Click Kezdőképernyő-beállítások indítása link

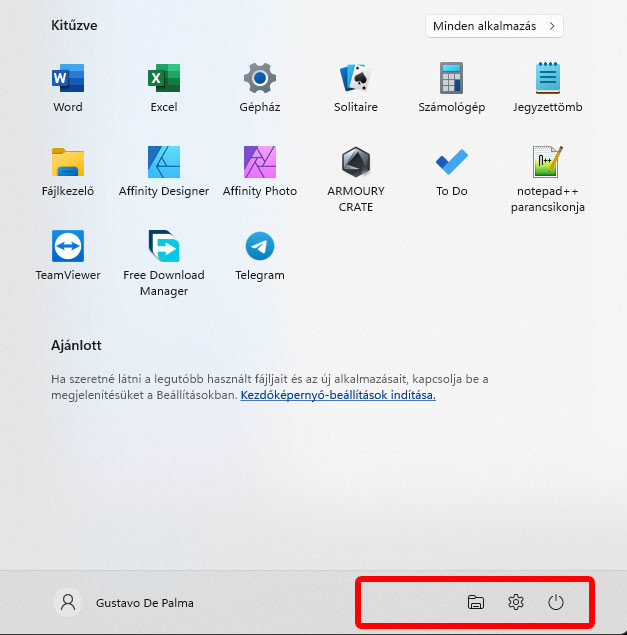click(338, 395)
